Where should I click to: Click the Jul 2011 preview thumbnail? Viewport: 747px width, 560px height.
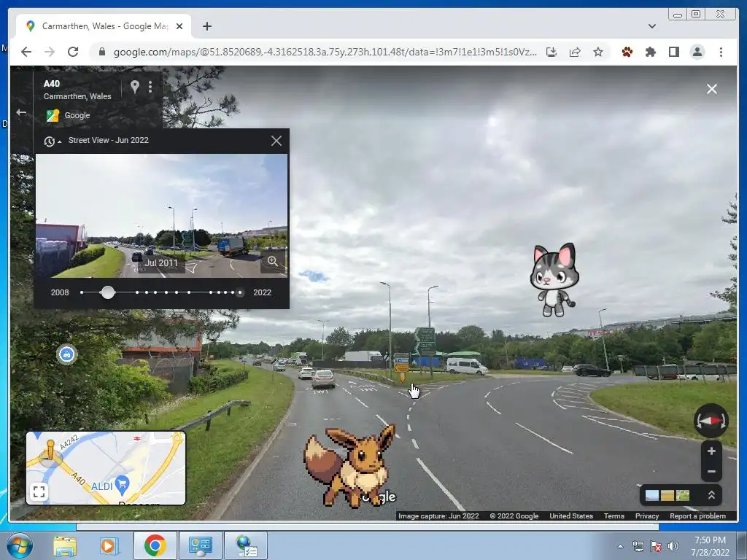pyautogui.click(x=161, y=215)
